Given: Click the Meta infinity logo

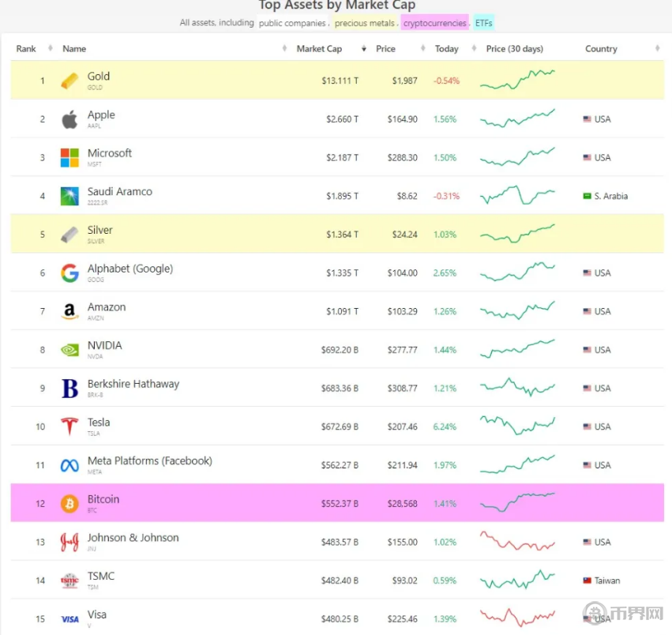Looking at the screenshot, I should pyautogui.click(x=69, y=465).
